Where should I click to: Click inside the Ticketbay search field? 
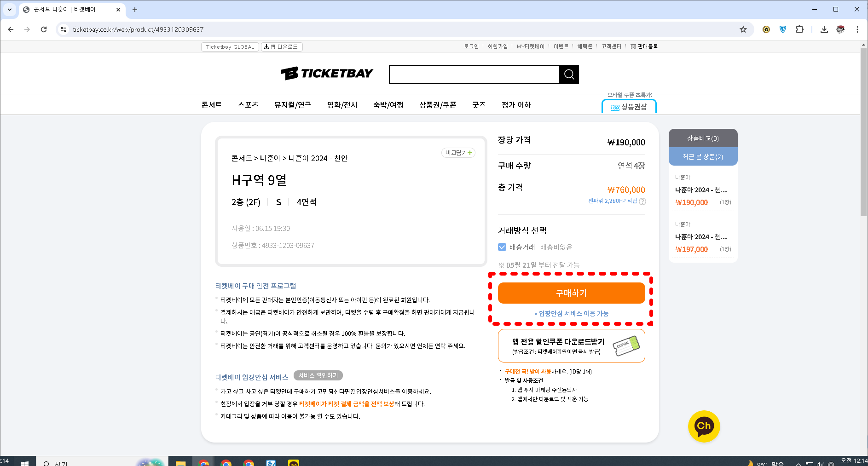click(x=474, y=74)
